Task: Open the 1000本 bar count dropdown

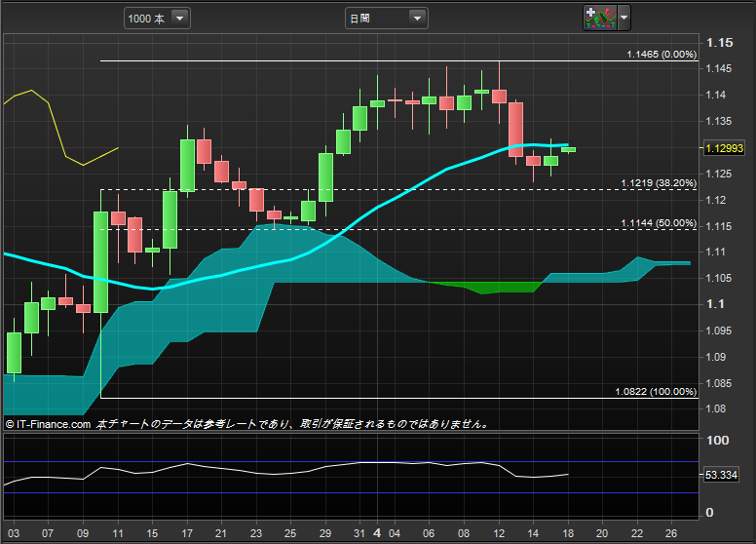Action: tap(157, 19)
